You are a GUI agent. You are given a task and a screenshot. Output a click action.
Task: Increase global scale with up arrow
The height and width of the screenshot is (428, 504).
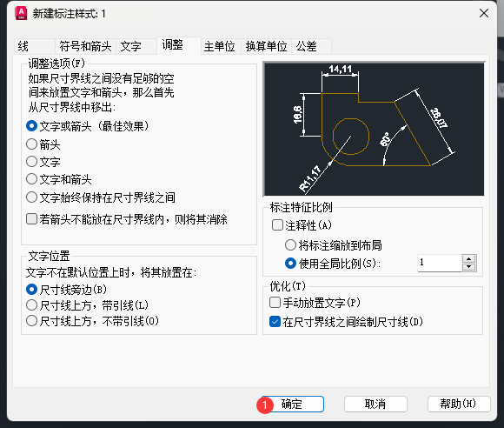point(469,258)
